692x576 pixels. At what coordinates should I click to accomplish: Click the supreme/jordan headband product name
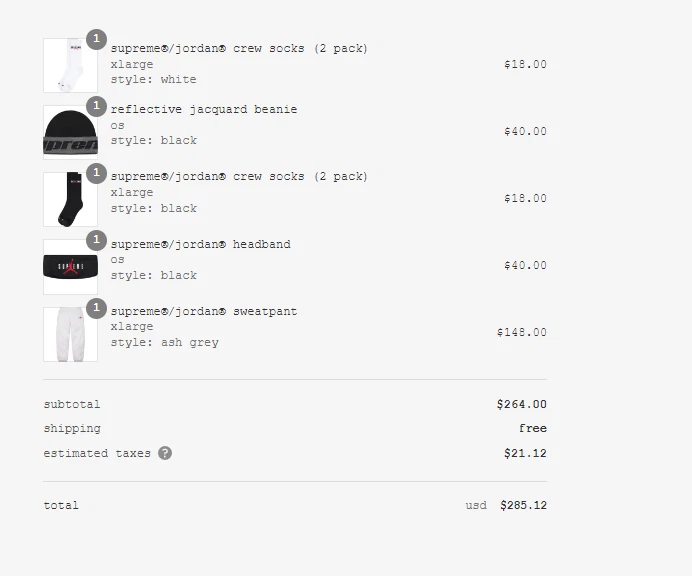pos(200,245)
